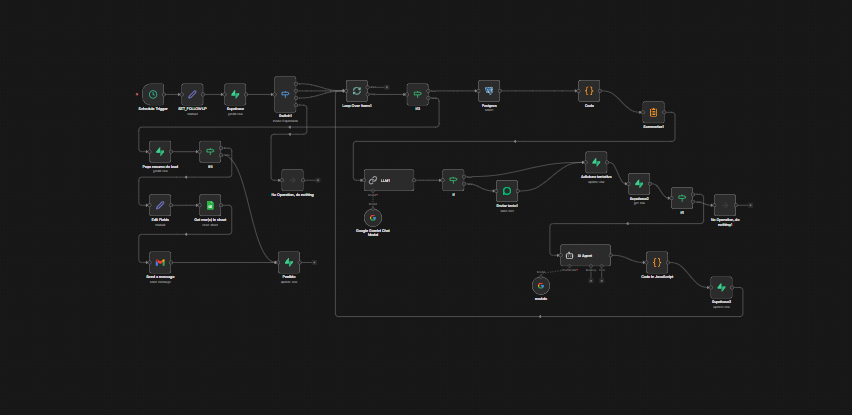Select the Supabase node right of Gmail

288,262
